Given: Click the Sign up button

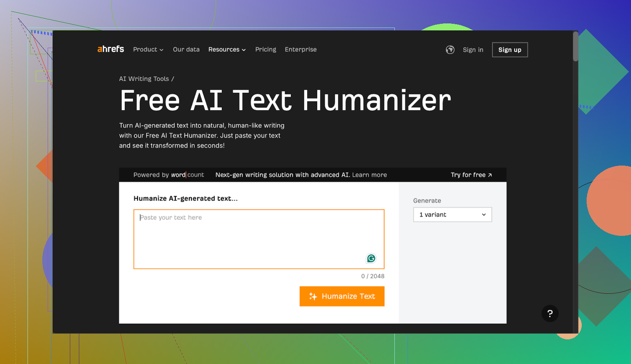Looking at the screenshot, I should tap(510, 49).
